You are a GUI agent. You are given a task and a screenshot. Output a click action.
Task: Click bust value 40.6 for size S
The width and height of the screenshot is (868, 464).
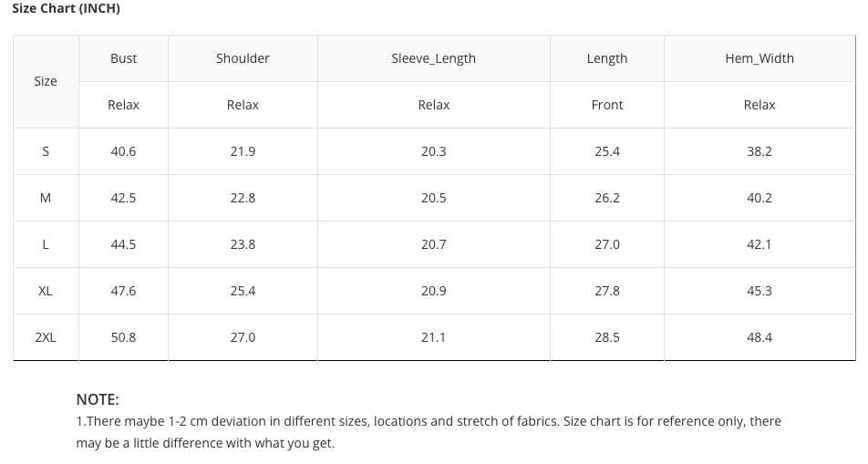point(123,151)
